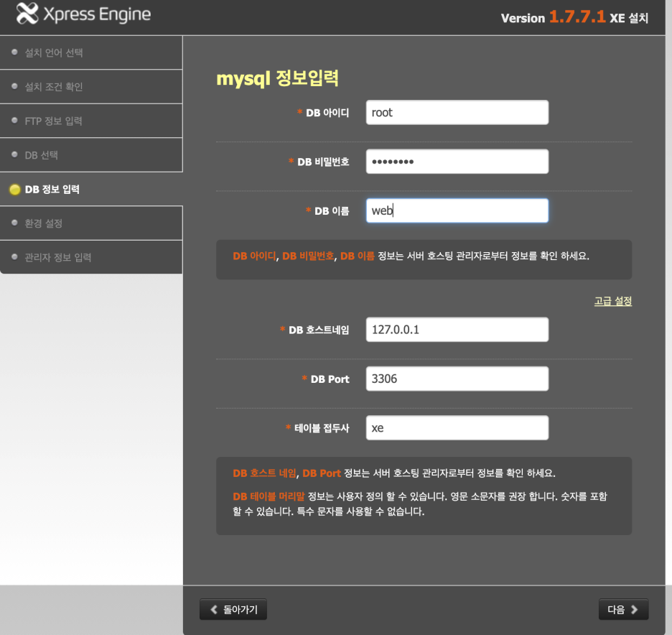The width and height of the screenshot is (672, 635).
Task: Click the 테이블 접두사 label
Action: 322,428
